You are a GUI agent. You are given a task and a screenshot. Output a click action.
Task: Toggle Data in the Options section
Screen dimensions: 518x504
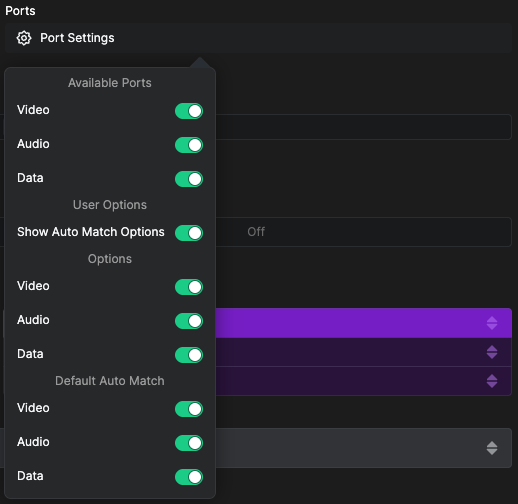click(x=189, y=355)
